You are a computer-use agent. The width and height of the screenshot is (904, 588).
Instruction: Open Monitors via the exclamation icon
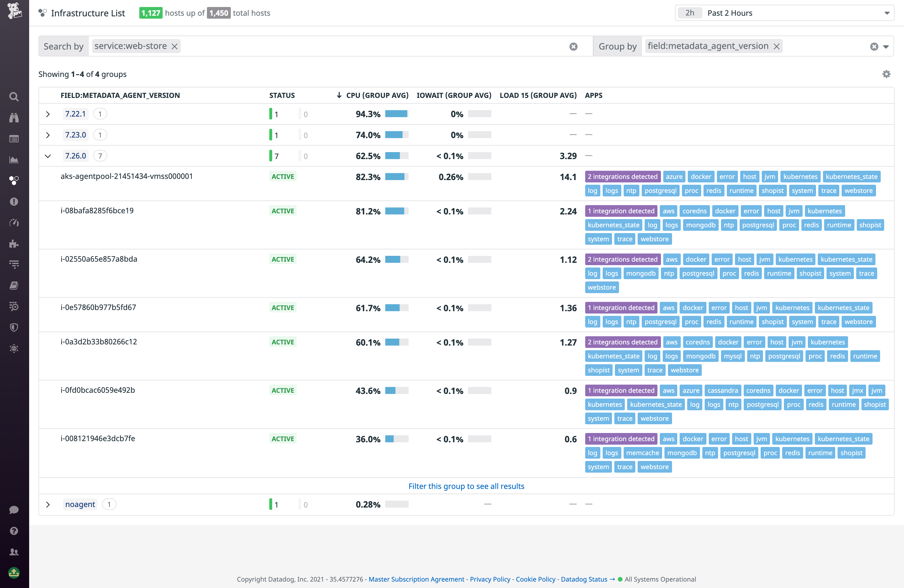14,202
